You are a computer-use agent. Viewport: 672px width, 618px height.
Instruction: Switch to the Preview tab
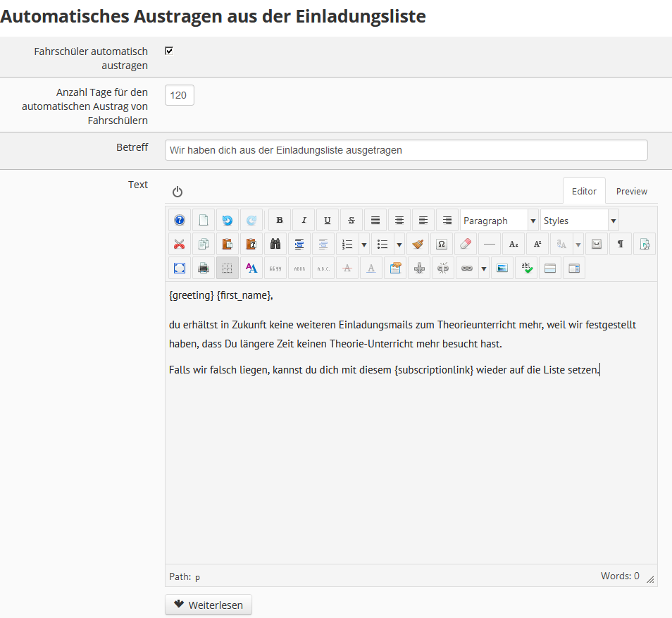[631, 191]
